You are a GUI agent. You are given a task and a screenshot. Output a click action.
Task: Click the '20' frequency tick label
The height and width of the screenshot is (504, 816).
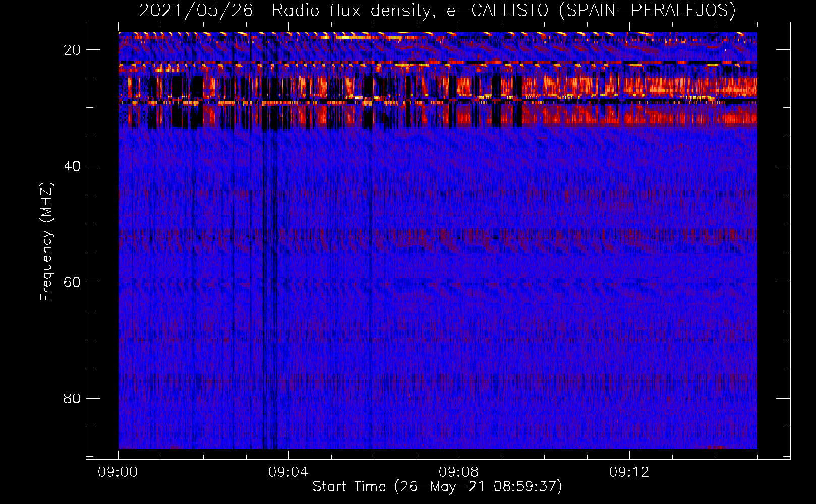73,50
